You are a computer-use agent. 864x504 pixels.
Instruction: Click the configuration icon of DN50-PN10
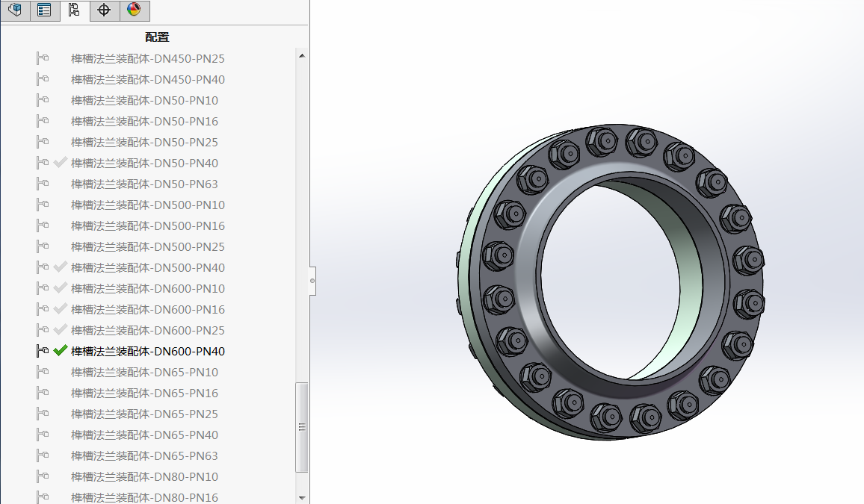click(x=43, y=100)
